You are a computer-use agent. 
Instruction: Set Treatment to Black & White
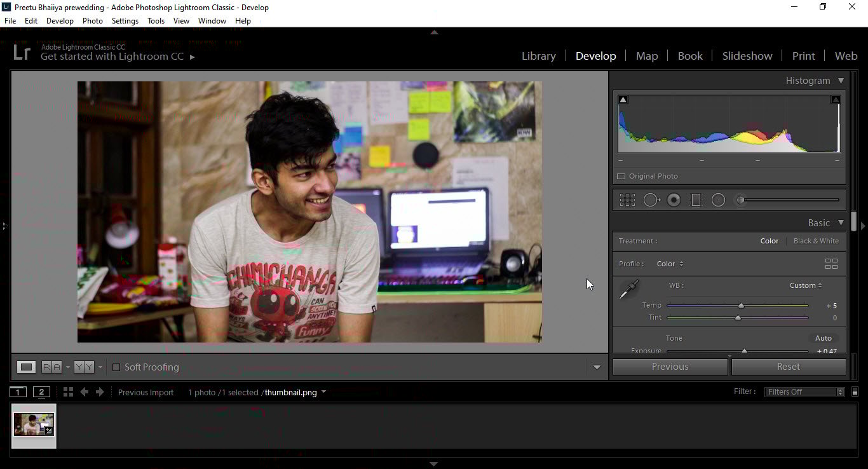pyautogui.click(x=816, y=241)
